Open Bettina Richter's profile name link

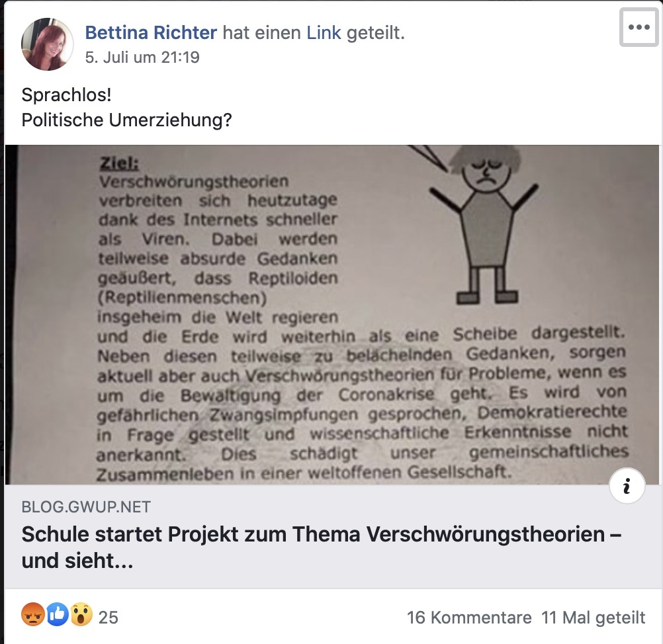pos(151,32)
